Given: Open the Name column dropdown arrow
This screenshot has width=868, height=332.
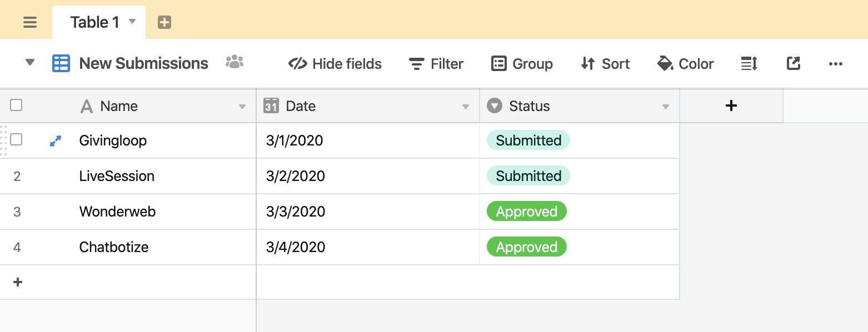Looking at the screenshot, I should [242, 107].
